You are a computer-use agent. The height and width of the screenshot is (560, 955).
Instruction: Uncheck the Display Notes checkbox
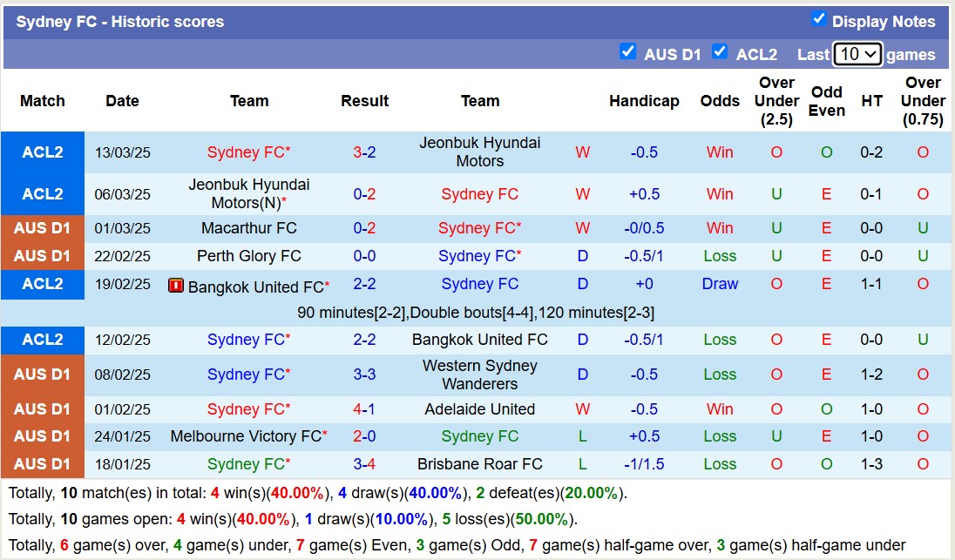tap(820, 17)
